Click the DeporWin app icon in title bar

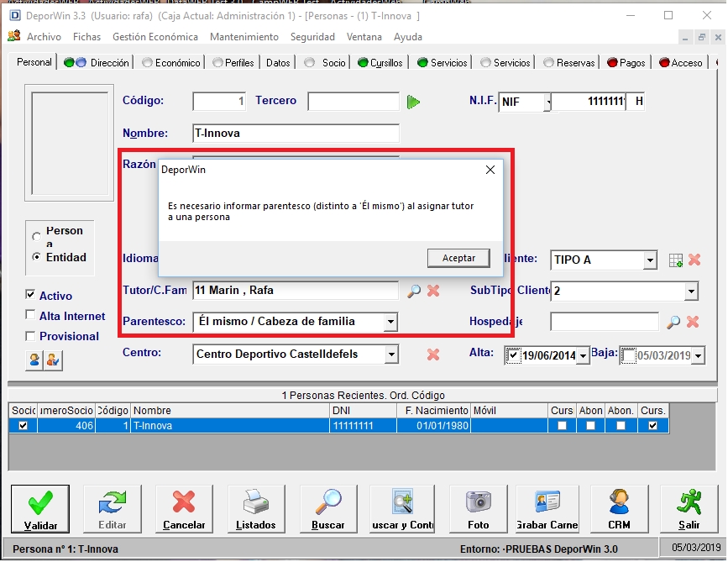[x=15, y=16]
